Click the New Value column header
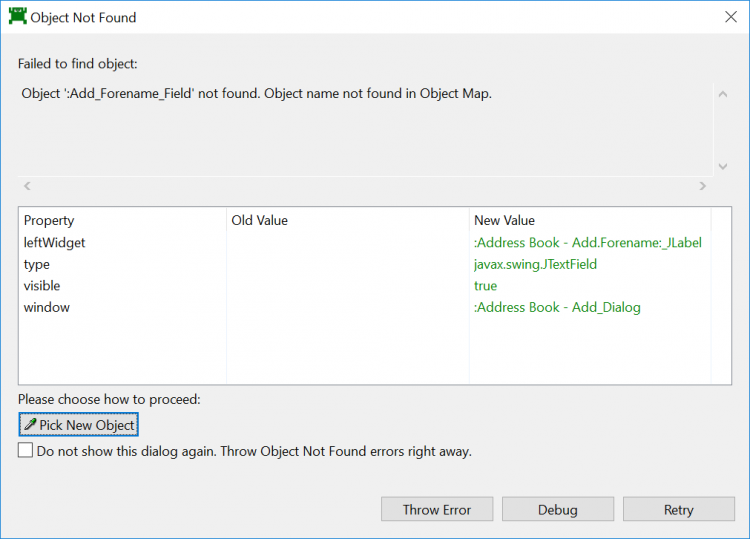The height and width of the screenshot is (539, 750). tap(504, 220)
